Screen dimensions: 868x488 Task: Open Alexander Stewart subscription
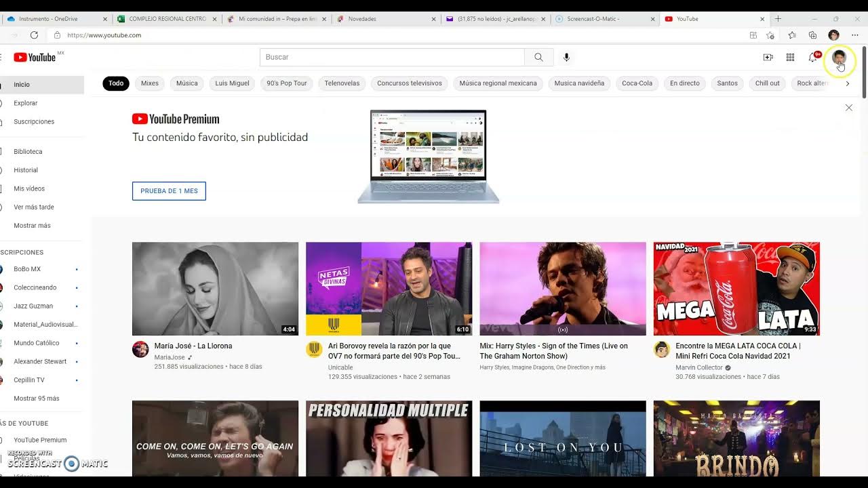point(41,361)
